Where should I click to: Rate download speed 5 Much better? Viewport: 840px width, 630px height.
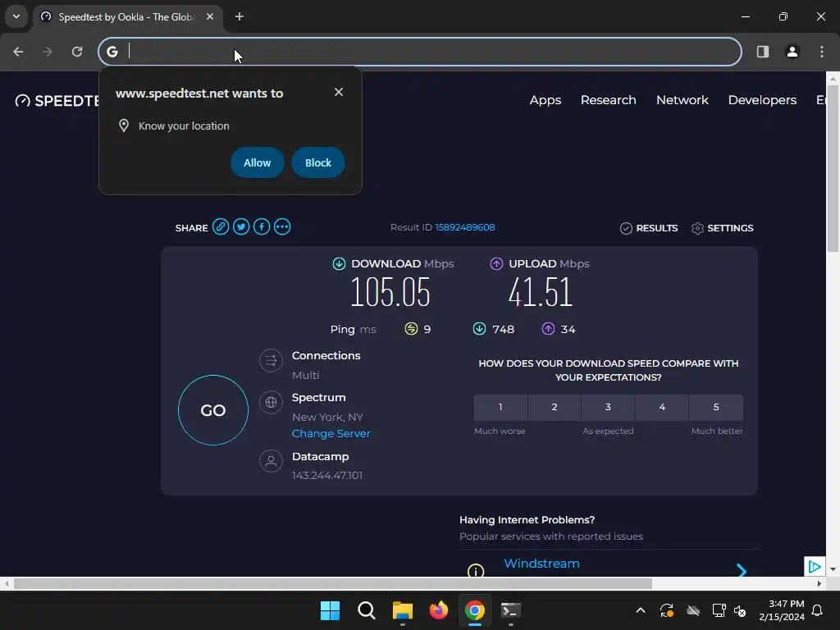pyautogui.click(x=716, y=407)
